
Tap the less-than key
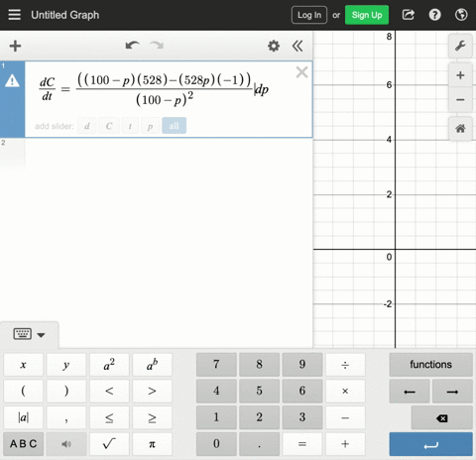(x=109, y=391)
